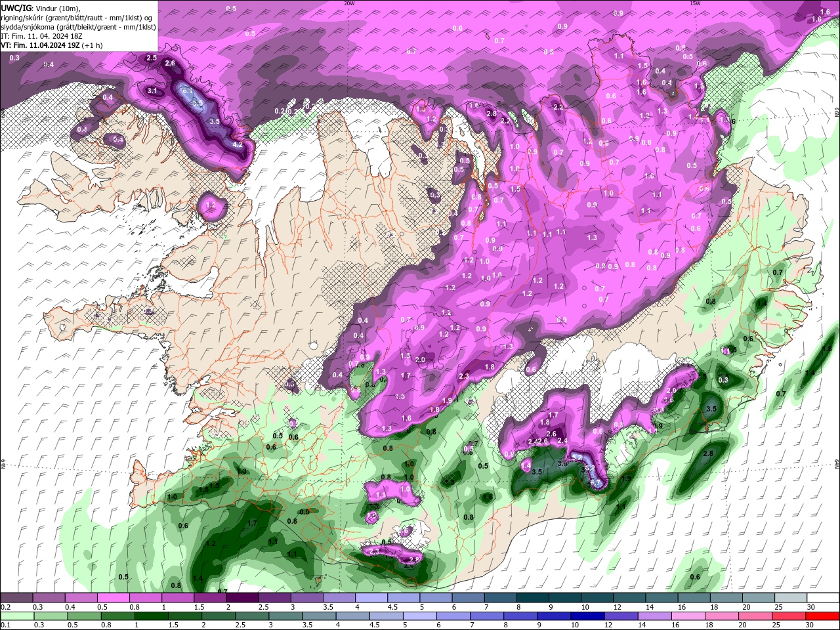
Task: Click the 15W longitude label
Action: (x=695, y=3)
